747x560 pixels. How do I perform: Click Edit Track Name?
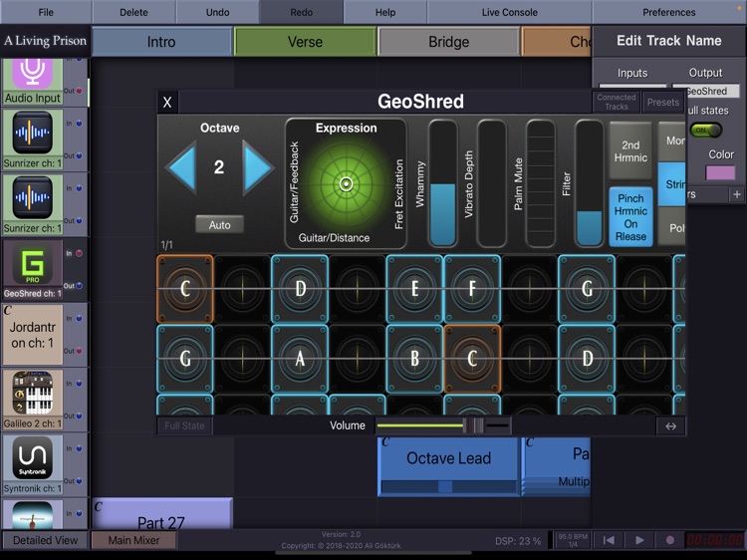pos(669,41)
